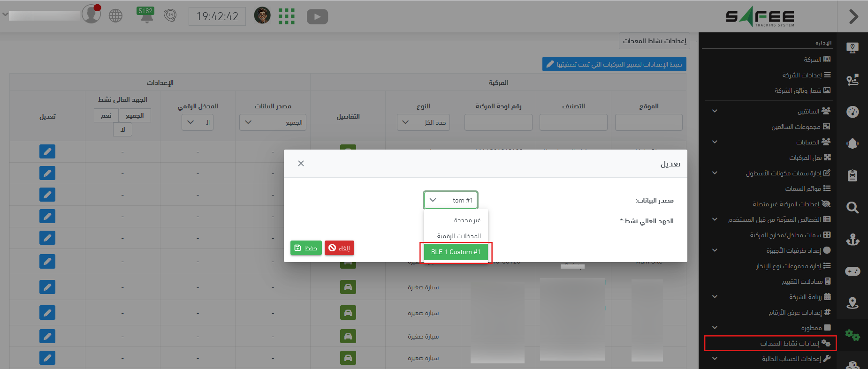Open the YouTube video play icon
Image resolution: width=868 pixels, height=369 pixels.
(x=317, y=17)
